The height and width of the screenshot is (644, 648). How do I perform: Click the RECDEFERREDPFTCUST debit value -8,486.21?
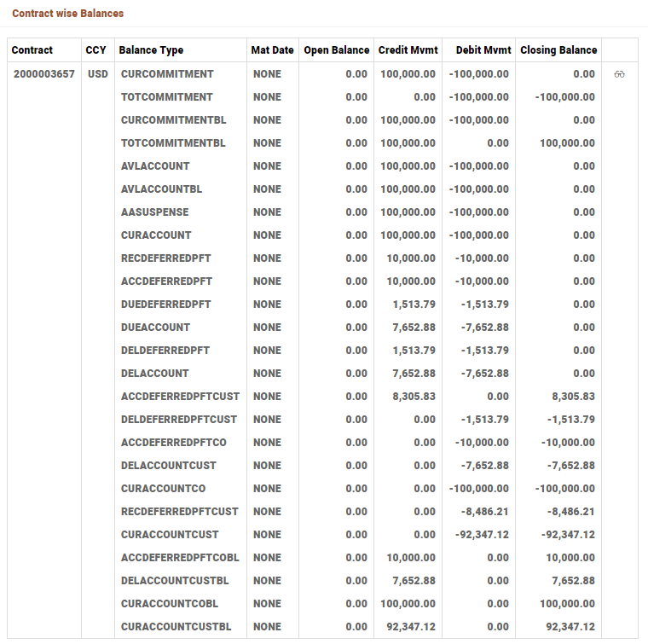click(x=484, y=512)
